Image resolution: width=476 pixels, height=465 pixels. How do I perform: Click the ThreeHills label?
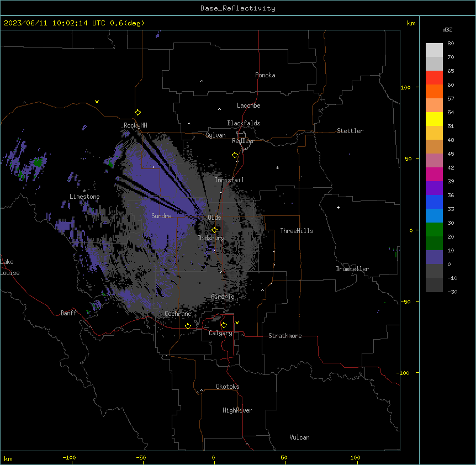point(297,231)
